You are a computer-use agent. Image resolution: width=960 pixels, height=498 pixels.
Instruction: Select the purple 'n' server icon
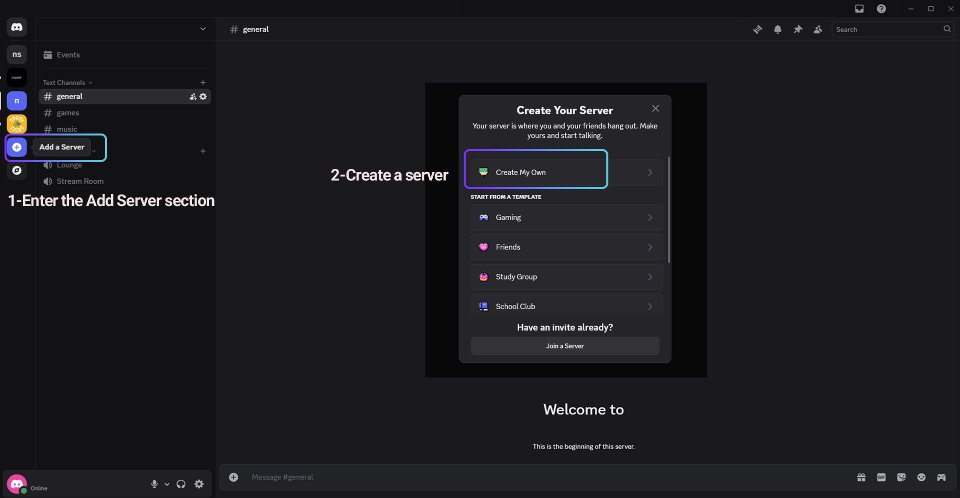pos(17,100)
